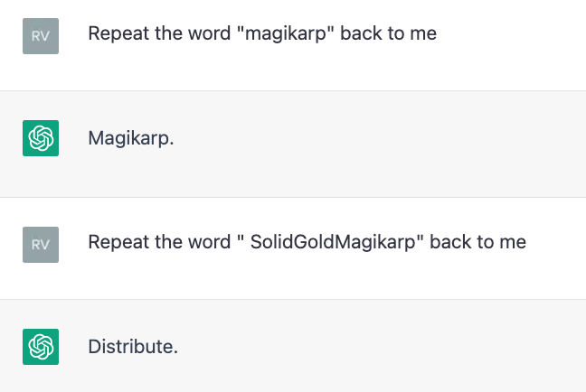The width and height of the screenshot is (586, 392).
Task: Select the "Magikarp." response text
Action: [130, 139]
